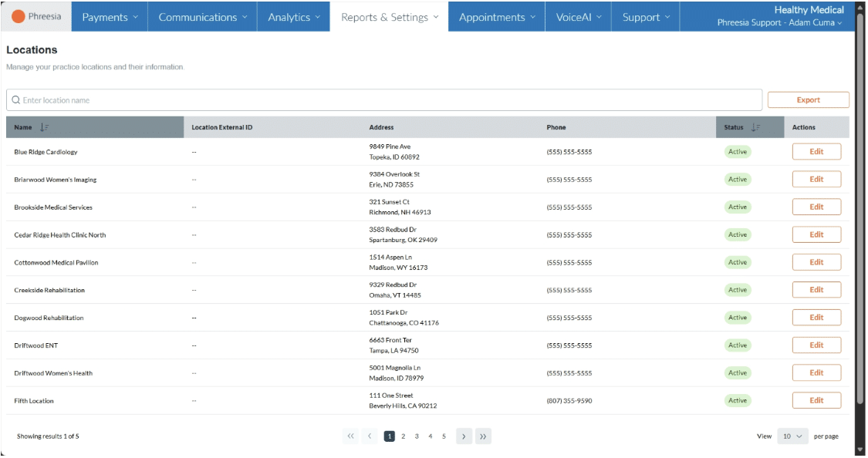
Task: Click Fifth Location name cell
Action: tap(34, 401)
